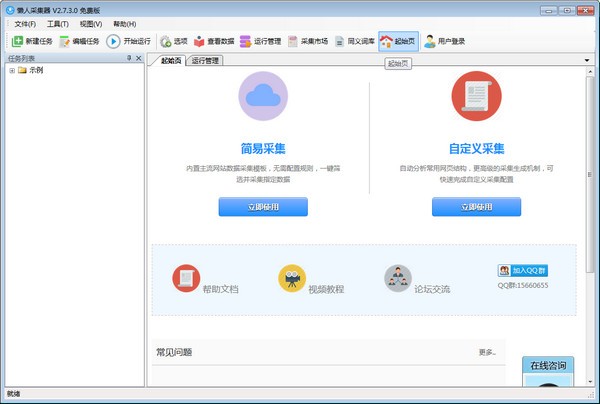Open 更多.. link in 常见问题
This screenshot has width=600, height=404.
click(x=487, y=352)
